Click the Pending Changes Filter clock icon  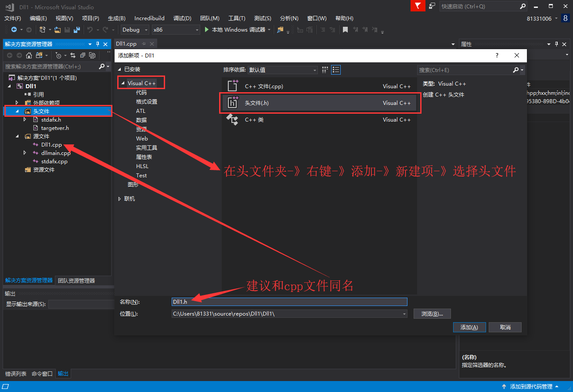pos(58,55)
